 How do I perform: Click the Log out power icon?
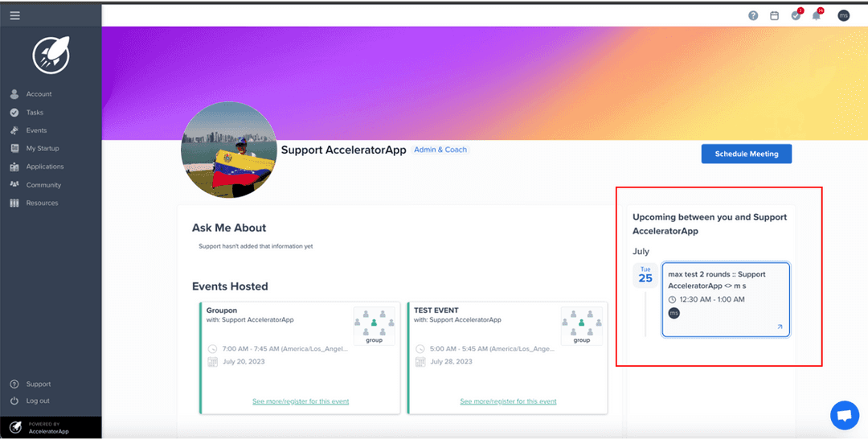pos(14,401)
